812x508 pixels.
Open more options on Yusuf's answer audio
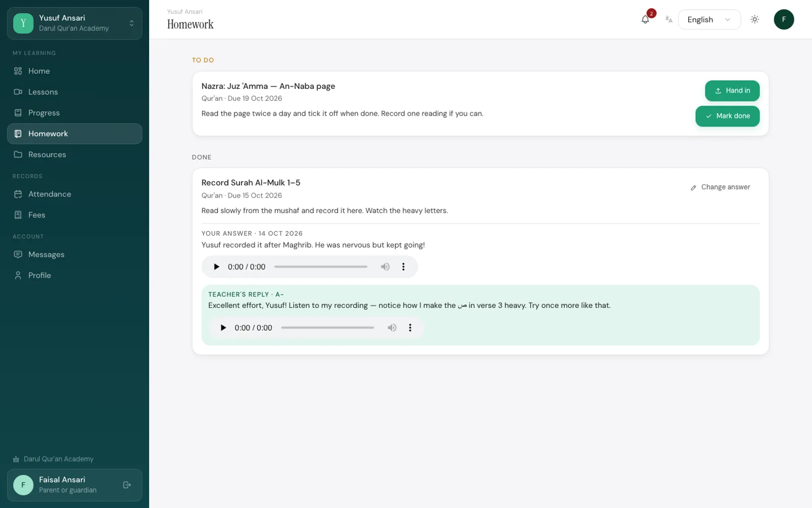point(403,267)
